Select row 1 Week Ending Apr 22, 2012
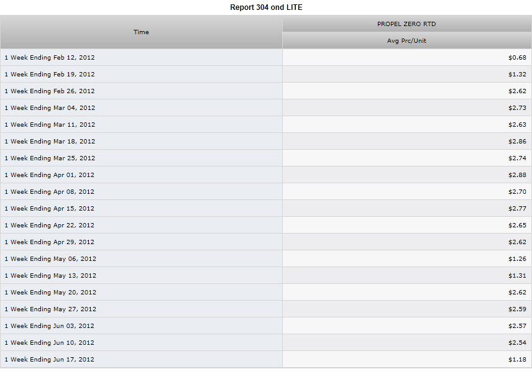Viewport: 532px width, 392px height. [266, 225]
